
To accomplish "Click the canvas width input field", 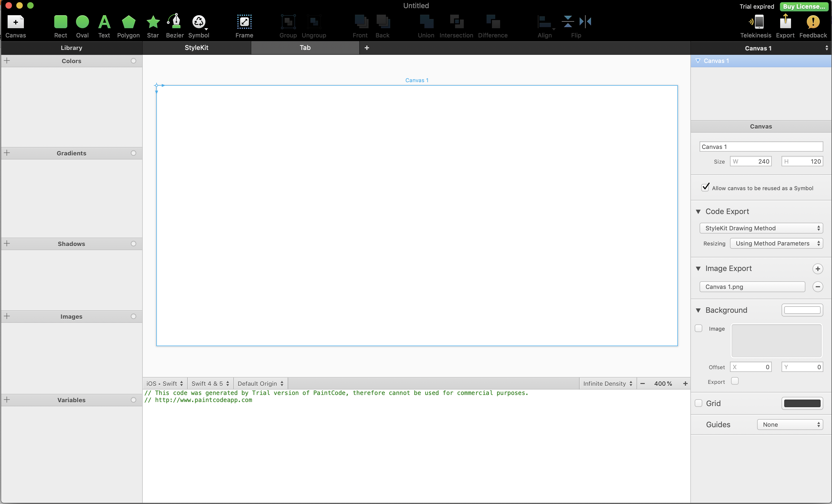I will pyautogui.click(x=751, y=161).
